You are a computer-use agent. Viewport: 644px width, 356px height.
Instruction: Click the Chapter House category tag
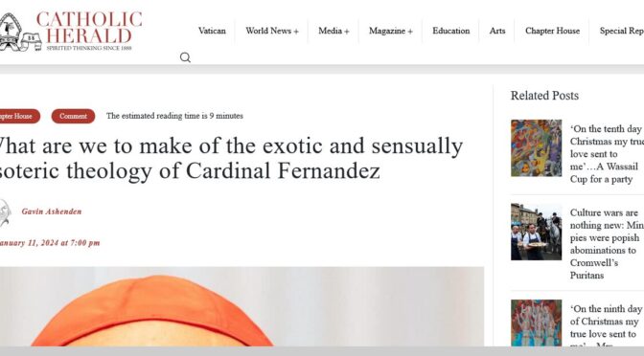pos(19,116)
